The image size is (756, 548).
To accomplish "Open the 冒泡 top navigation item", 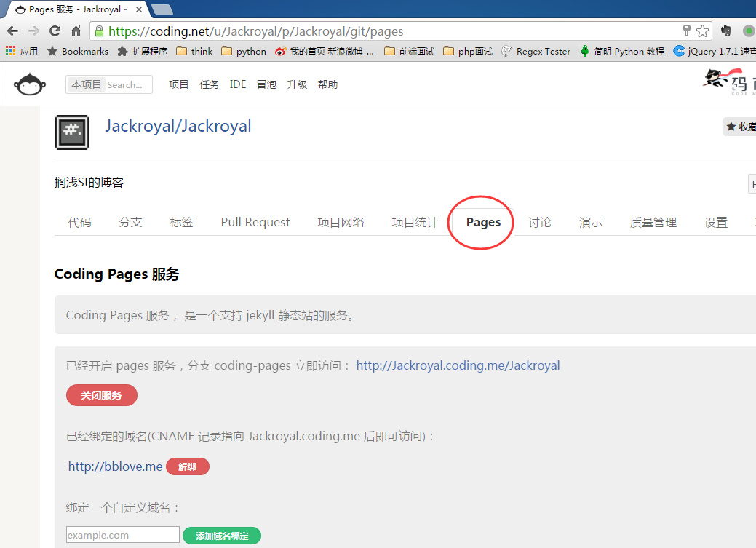I will [x=266, y=84].
